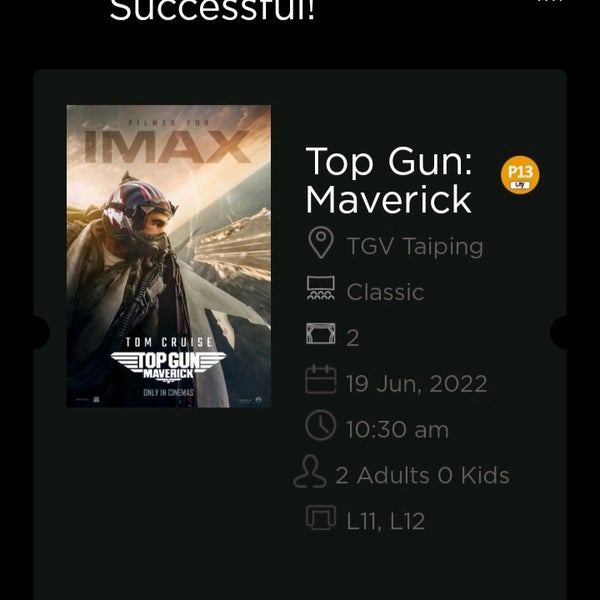Click the person icon beside 2 Adults
This screenshot has width=600, height=600.
coord(310,471)
